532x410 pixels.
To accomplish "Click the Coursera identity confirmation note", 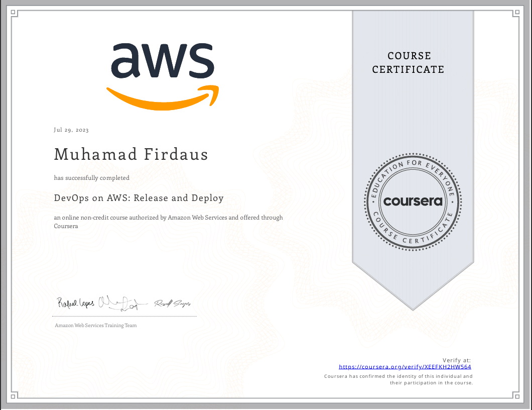I will click(x=398, y=379).
